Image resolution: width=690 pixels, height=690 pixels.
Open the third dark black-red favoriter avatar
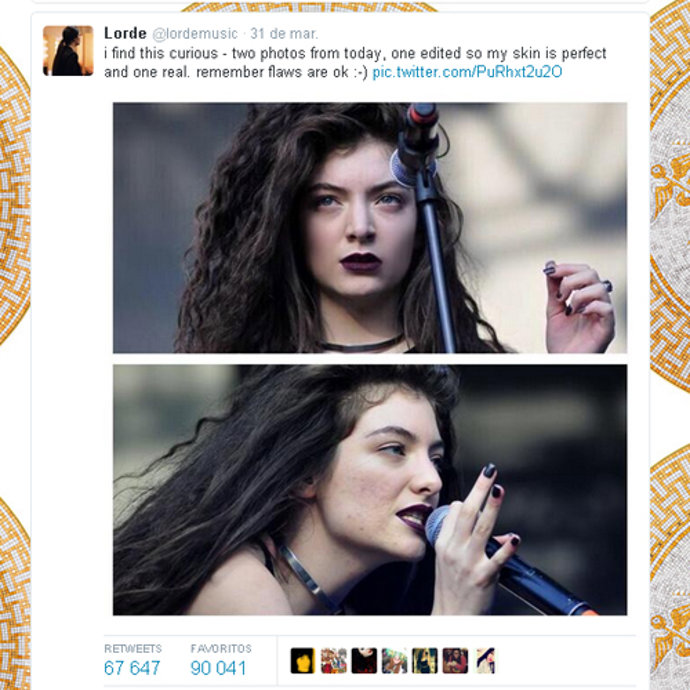coord(364,661)
